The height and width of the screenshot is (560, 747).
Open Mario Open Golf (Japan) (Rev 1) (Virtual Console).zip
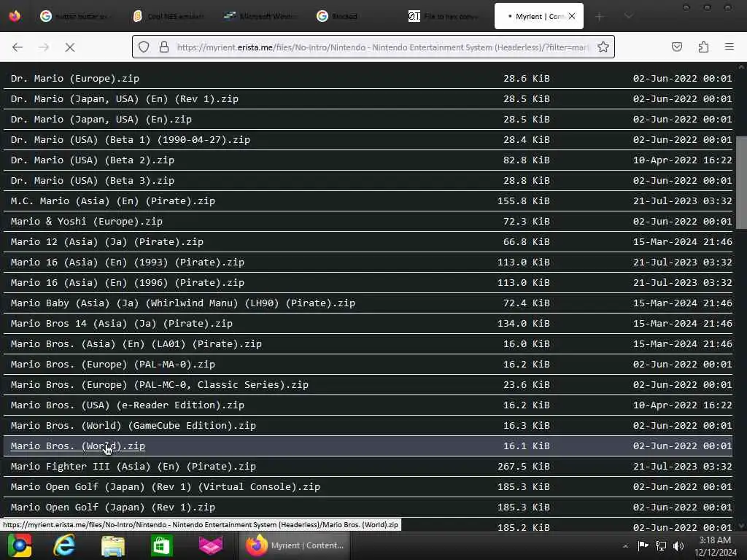[x=166, y=487]
